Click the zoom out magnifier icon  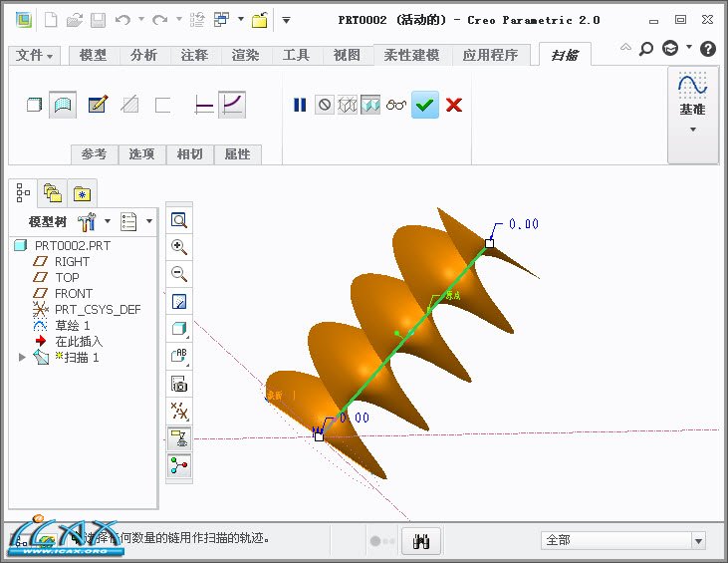pos(179,274)
